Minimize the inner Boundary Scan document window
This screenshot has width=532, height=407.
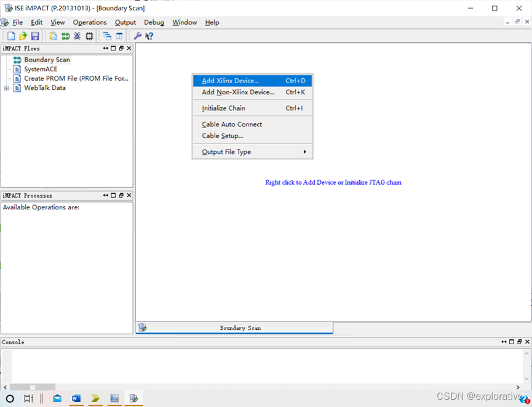(x=507, y=22)
